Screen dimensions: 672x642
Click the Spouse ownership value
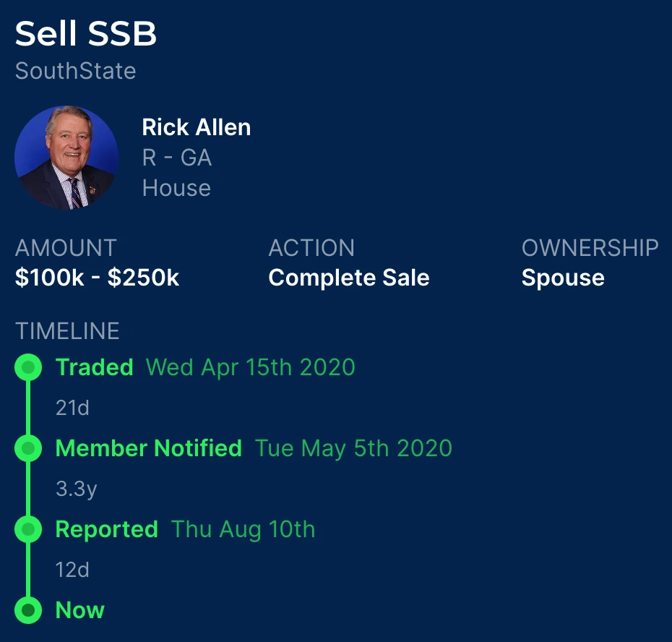[563, 278]
